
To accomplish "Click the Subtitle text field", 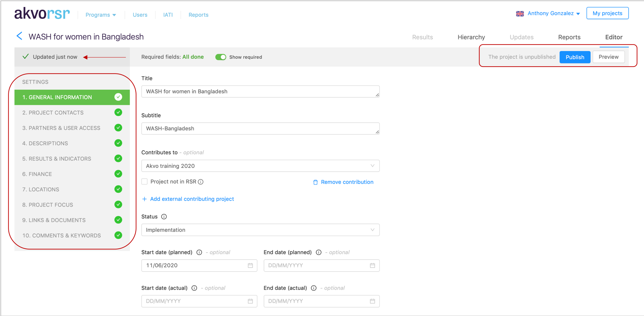I will [x=260, y=129].
